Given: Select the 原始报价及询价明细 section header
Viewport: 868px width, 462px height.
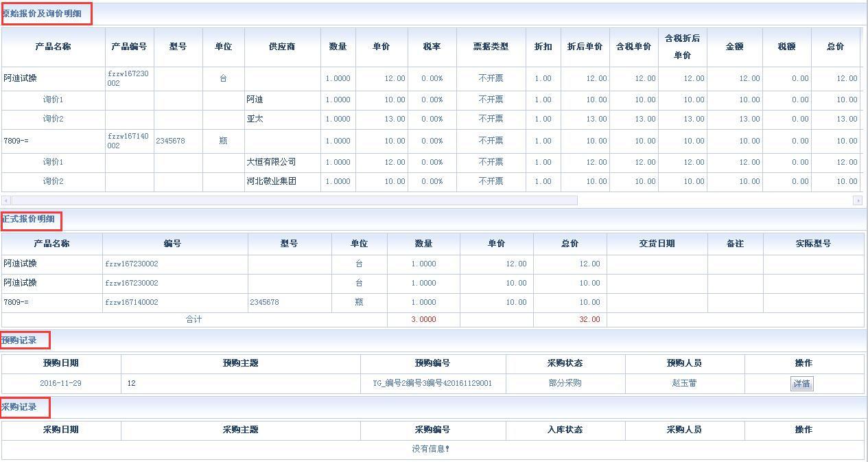Looking at the screenshot, I should coord(45,14).
